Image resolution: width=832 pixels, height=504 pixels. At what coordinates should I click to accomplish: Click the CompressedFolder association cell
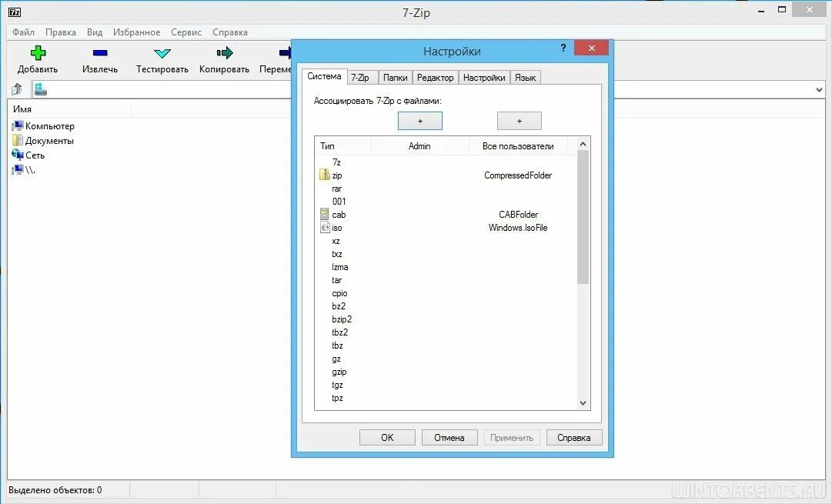pos(518,175)
